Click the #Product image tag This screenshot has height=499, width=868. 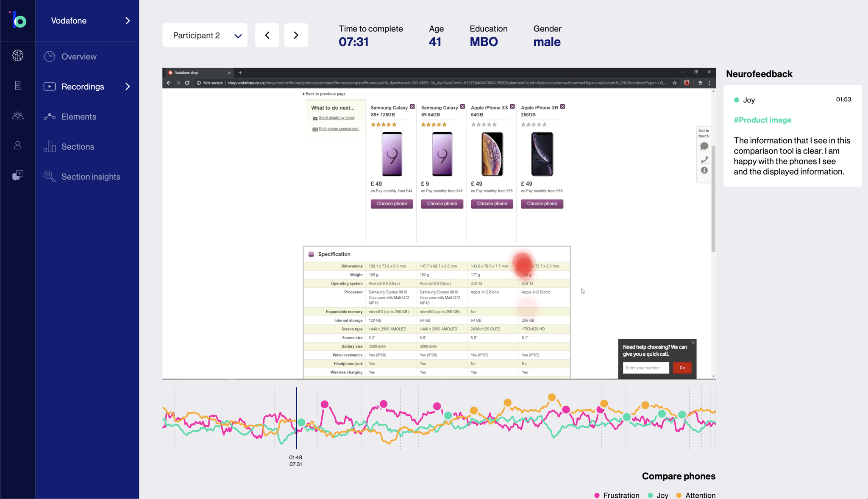click(762, 120)
